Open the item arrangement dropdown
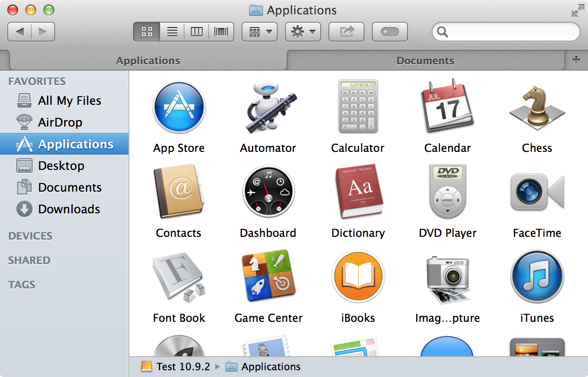Viewport: 588px width, 377px height. [x=260, y=32]
